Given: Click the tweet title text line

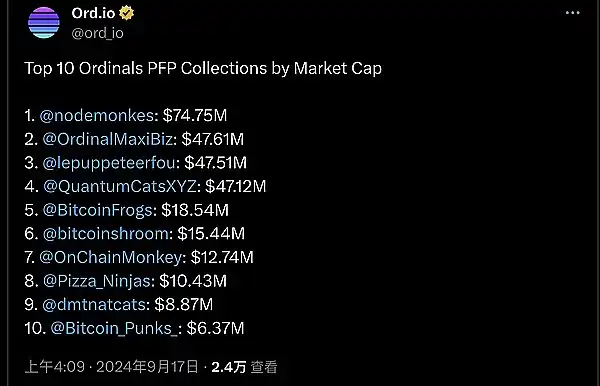Looking at the screenshot, I should [x=203, y=68].
